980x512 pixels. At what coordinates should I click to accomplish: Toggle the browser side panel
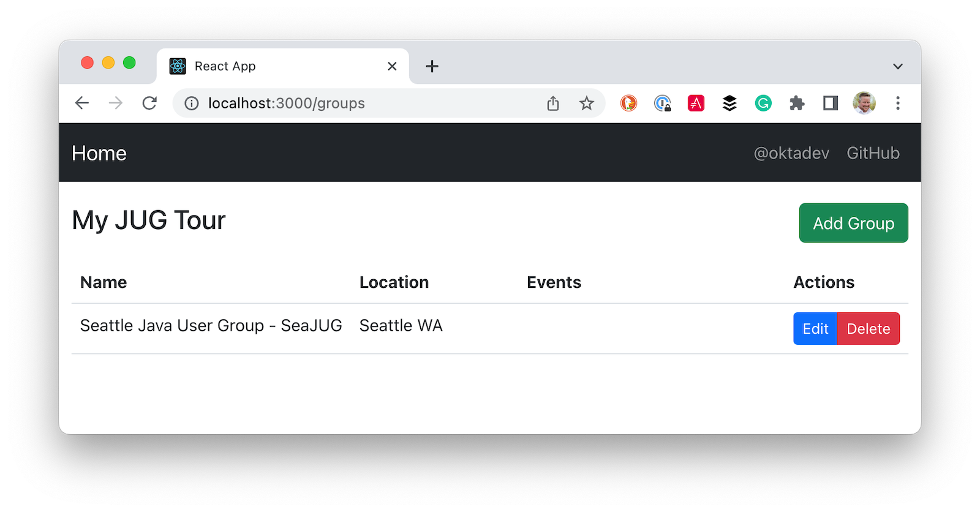tap(831, 104)
